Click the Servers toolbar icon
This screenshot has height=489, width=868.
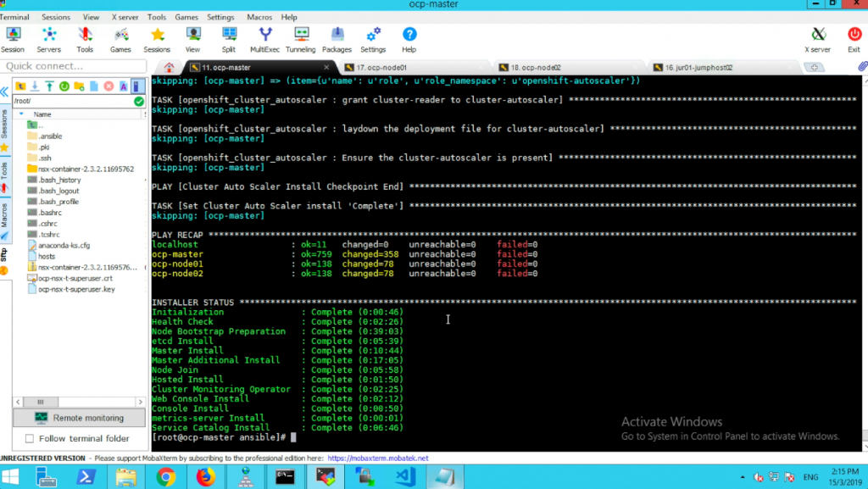(48, 40)
